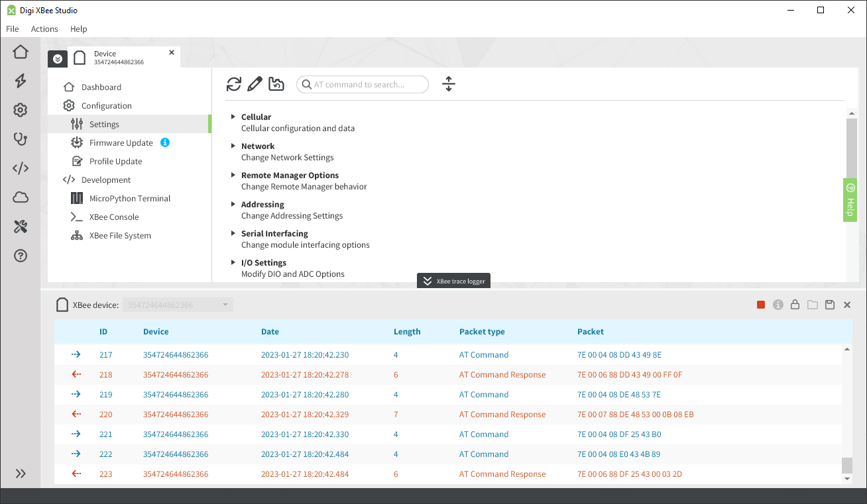Open the green Help side tab
867x504 pixels.
tap(850, 200)
